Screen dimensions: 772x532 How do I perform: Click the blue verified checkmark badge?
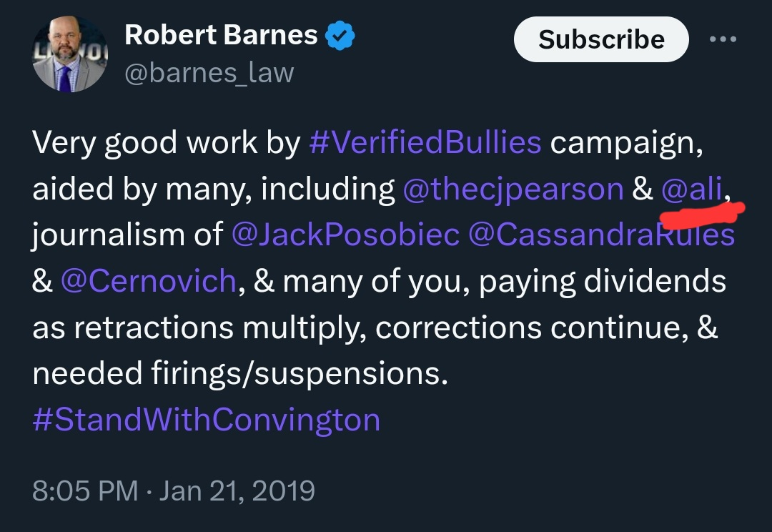pyautogui.click(x=340, y=35)
